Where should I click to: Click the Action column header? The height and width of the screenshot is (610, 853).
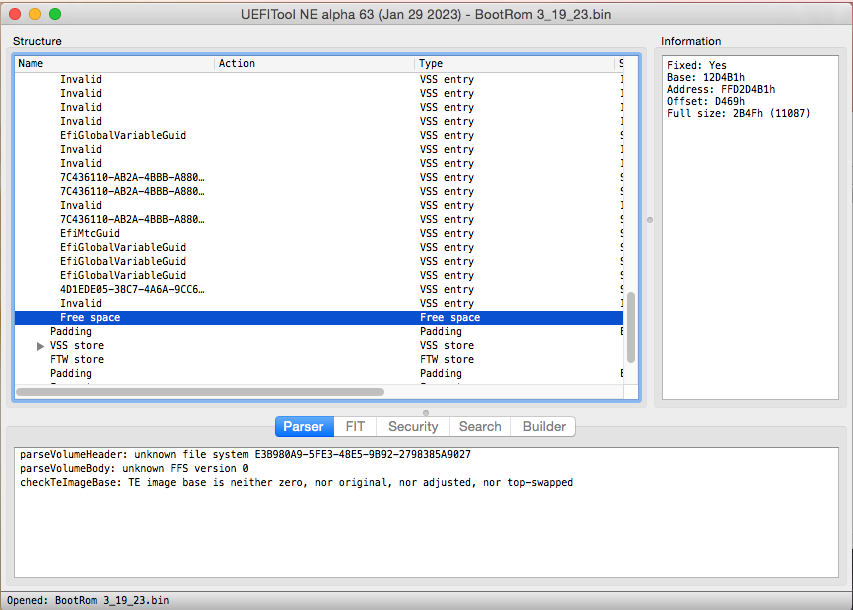tap(314, 64)
